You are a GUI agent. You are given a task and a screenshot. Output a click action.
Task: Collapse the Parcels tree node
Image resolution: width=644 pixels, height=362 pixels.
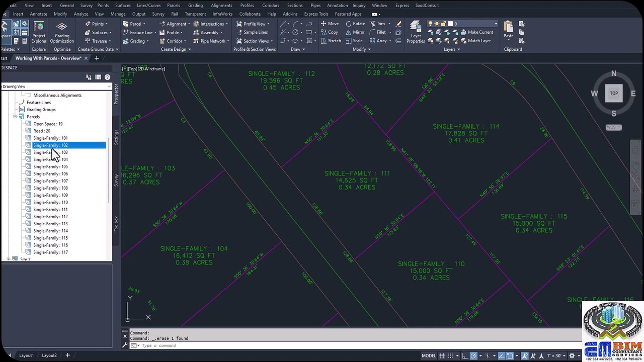coord(15,117)
